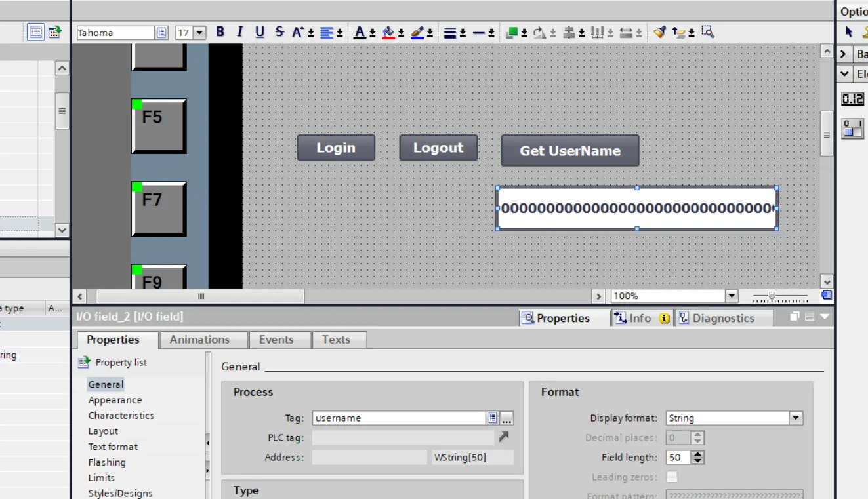Open dropdown arrow beside line width

(463, 33)
